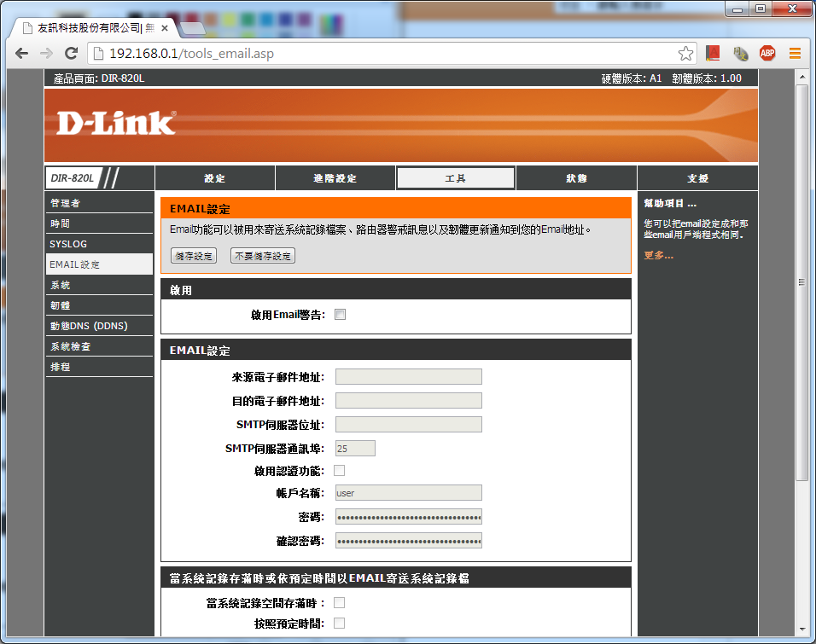
Task: Open the Chrome hamburger menu
Action: (x=795, y=53)
